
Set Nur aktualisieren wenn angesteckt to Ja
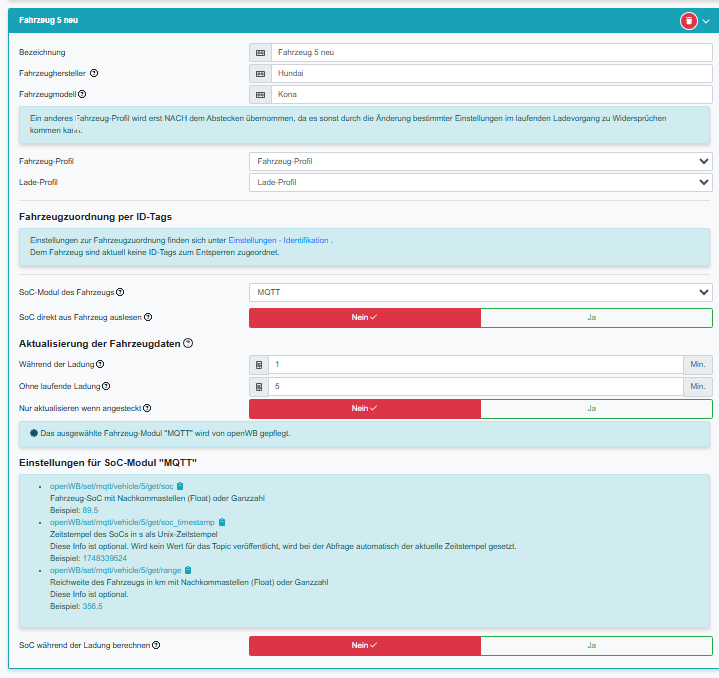[x=596, y=409]
